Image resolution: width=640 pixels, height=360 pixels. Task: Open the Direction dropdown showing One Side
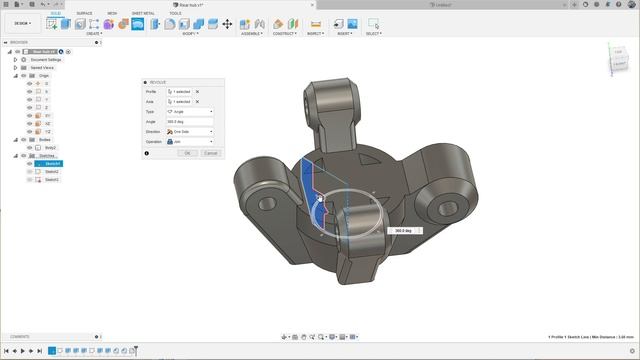190,131
